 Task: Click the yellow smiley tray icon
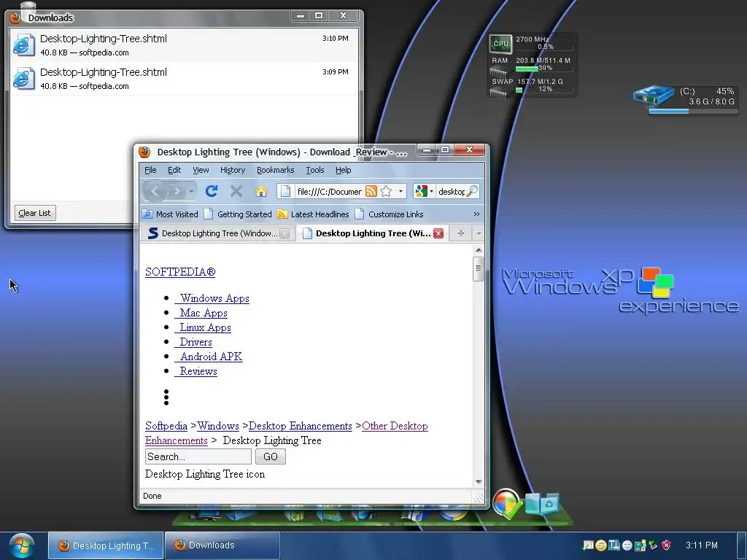click(x=601, y=545)
